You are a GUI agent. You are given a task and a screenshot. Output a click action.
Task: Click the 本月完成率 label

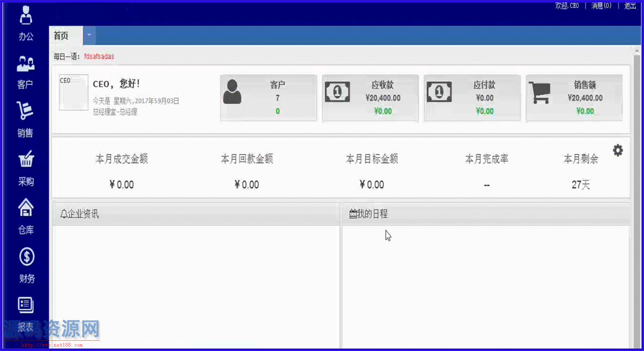[487, 159]
